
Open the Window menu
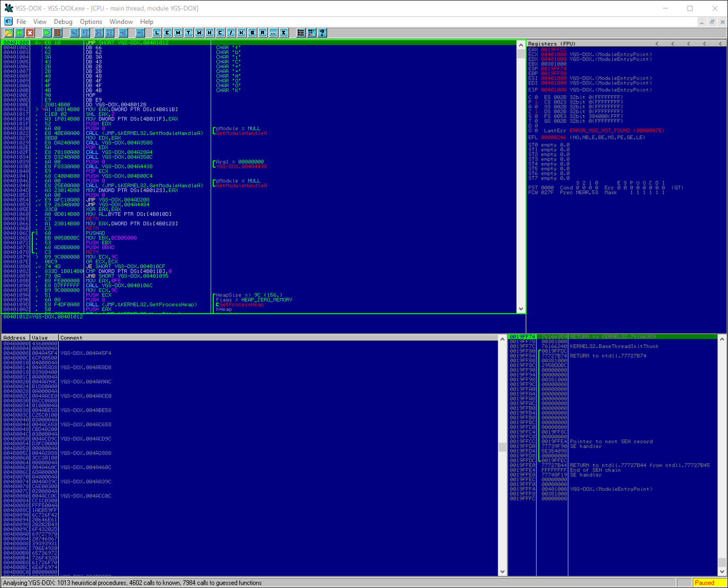[x=121, y=22]
